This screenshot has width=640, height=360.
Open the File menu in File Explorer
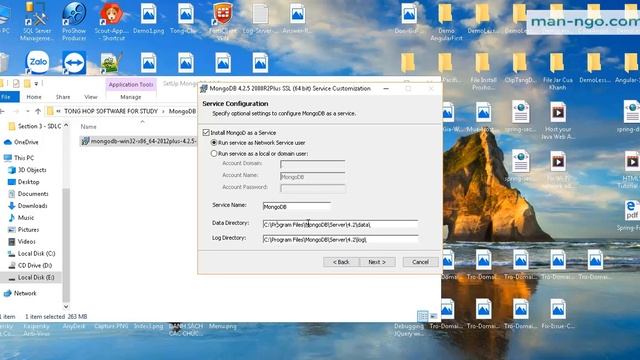tap(7, 97)
